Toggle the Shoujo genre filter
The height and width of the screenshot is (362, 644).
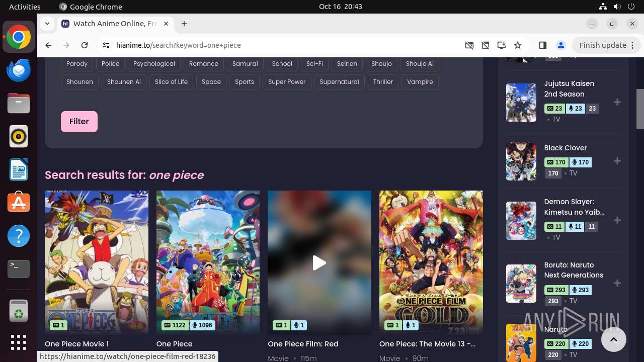coord(381,64)
